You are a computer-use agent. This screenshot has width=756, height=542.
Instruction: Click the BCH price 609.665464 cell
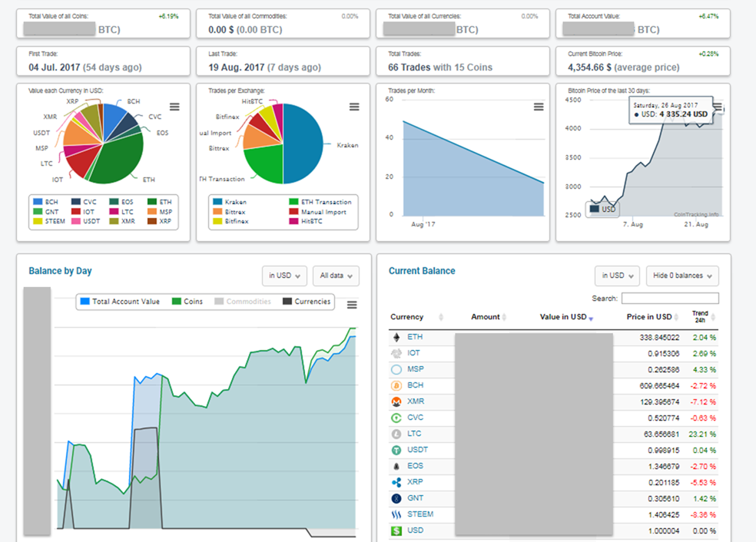pyautogui.click(x=659, y=386)
